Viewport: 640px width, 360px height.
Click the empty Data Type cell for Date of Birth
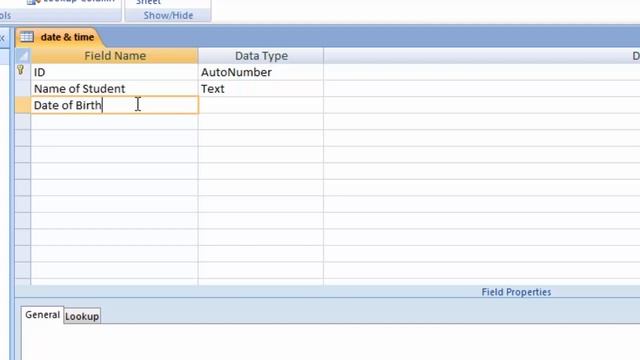[x=261, y=105]
